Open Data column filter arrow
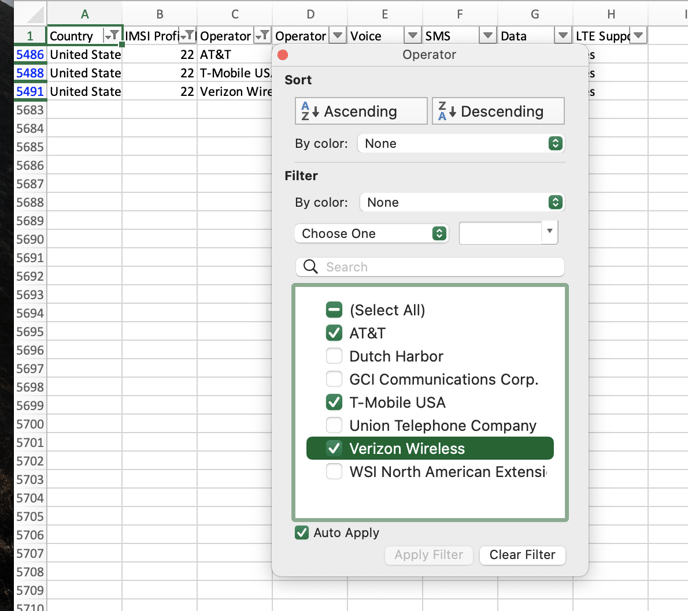The image size is (688, 611). (x=563, y=36)
